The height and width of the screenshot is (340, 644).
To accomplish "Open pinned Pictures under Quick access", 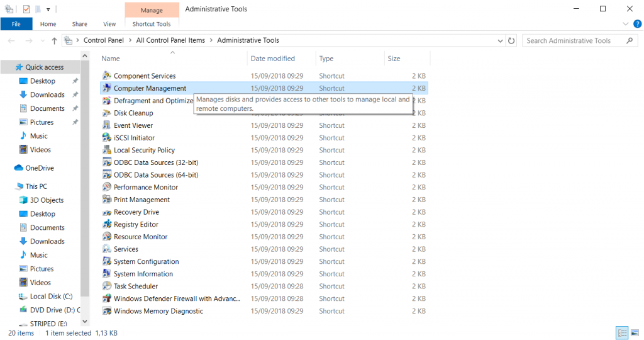I will pyautogui.click(x=36, y=122).
